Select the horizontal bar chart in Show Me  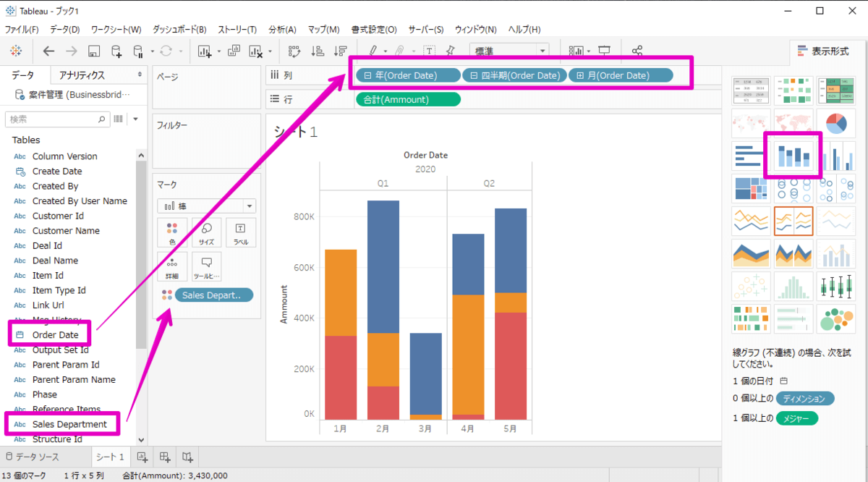(x=751, y=156)
